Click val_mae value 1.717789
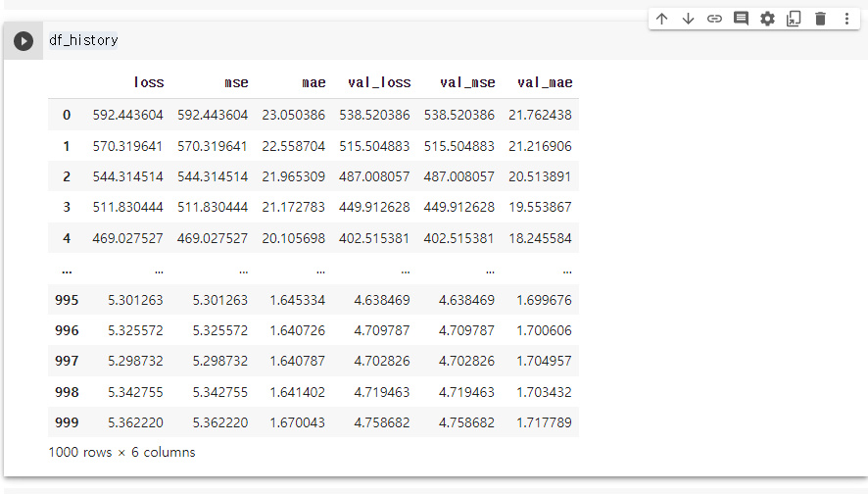Image resolution: width=868 pixels, height=494 pixels. pos(544,422)
